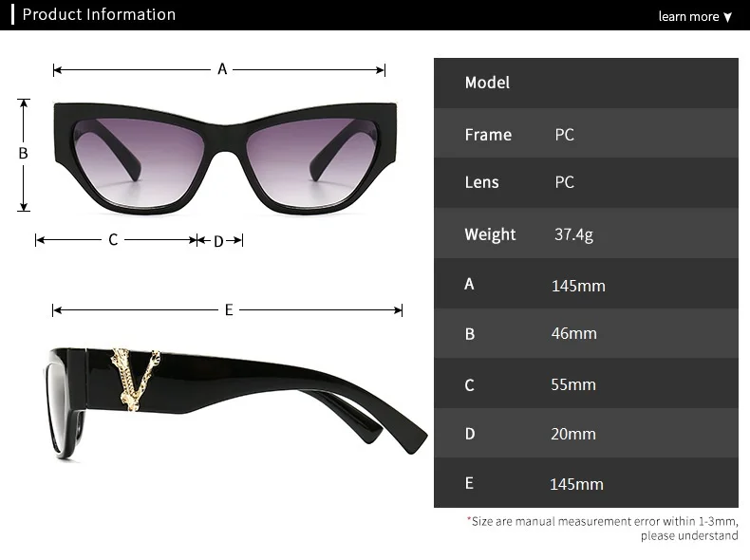This screenshot has width=750, height=560.
Task: Click the size measurement error disclaimer text
Action: [x=602, y=529]
